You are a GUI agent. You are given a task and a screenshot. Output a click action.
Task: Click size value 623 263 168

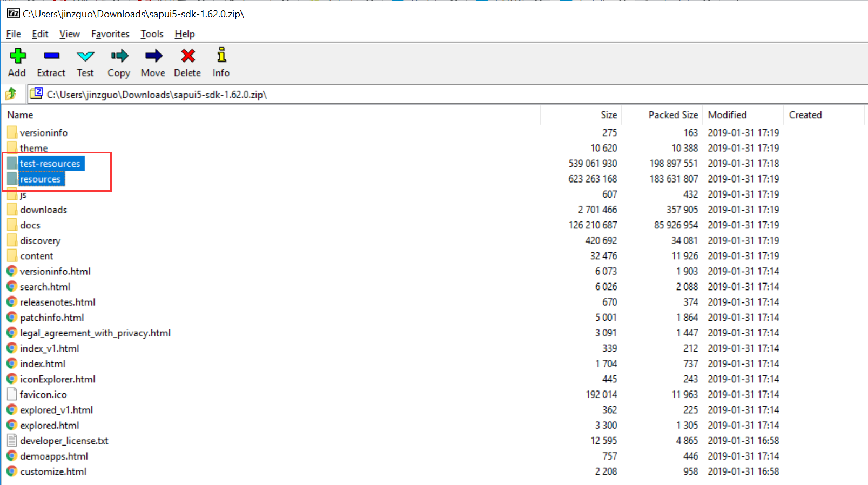pos(593,179)
